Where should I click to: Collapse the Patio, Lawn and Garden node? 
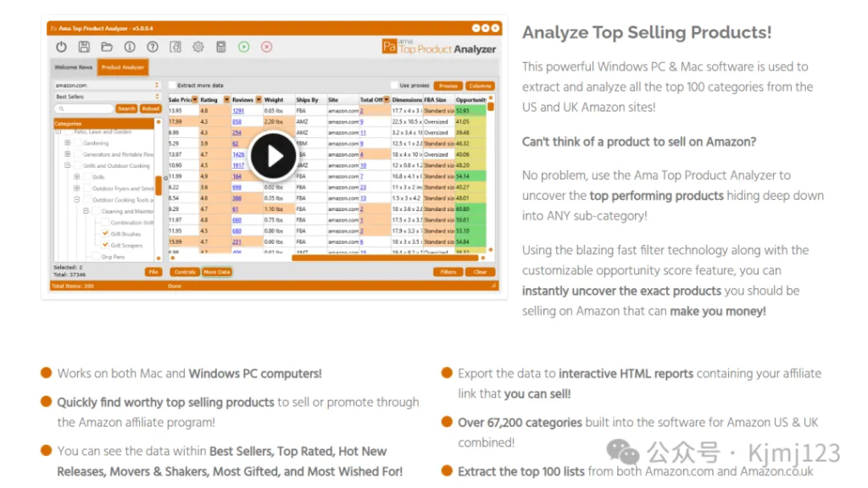(x=58, y=132)
